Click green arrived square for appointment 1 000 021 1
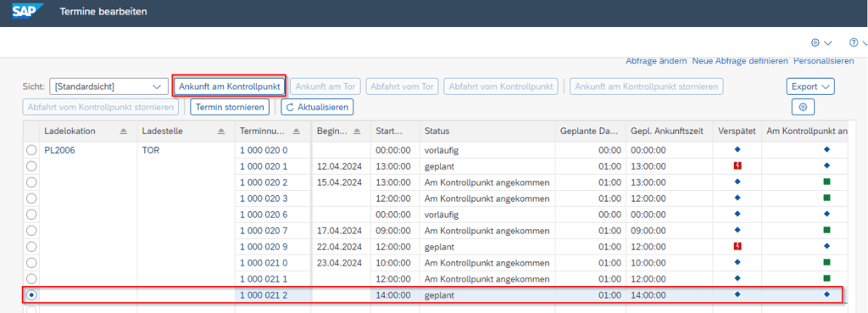868x313 pixels. click(x=827, y=278)
